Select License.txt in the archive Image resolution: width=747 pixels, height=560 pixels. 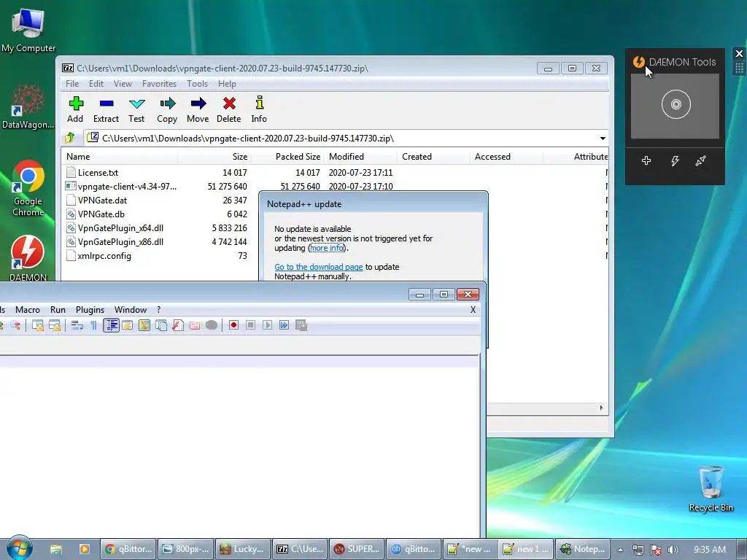click(x=98, y=173)
